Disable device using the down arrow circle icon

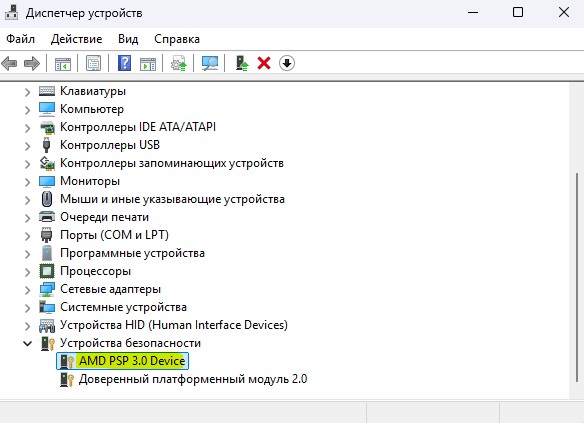[286, 63]
